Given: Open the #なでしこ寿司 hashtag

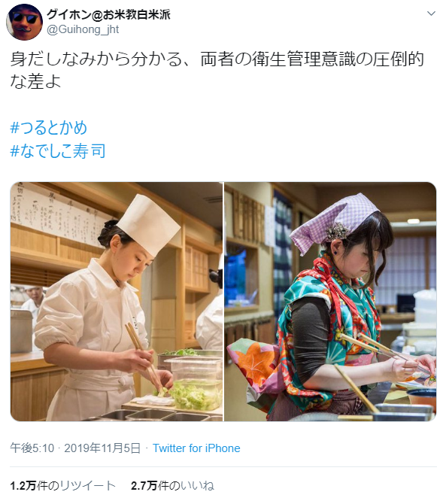Looking at the screenshot, I should (58, 150).
